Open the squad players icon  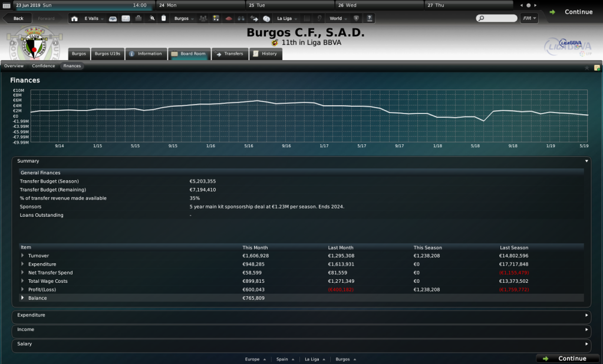tap(203, 18)
